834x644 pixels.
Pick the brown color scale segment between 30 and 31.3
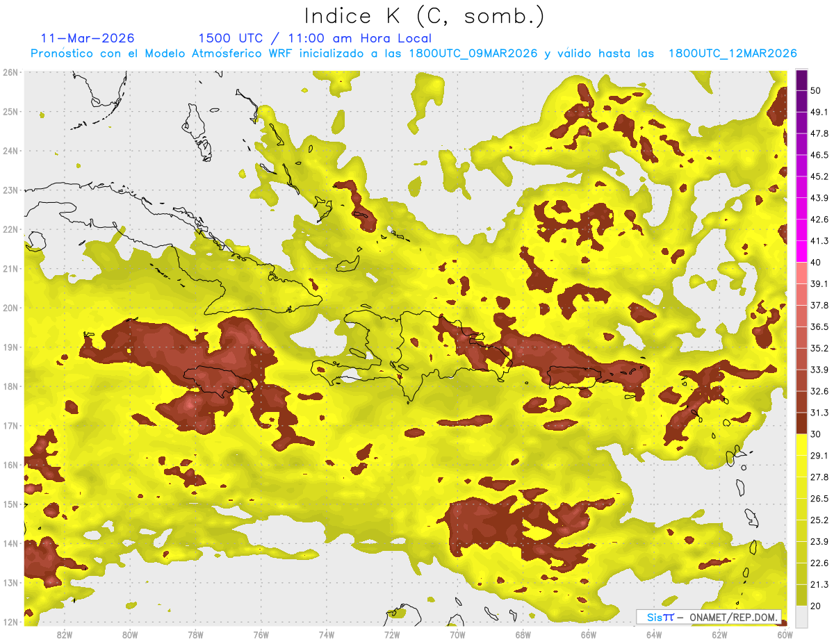tap(801, 424)
